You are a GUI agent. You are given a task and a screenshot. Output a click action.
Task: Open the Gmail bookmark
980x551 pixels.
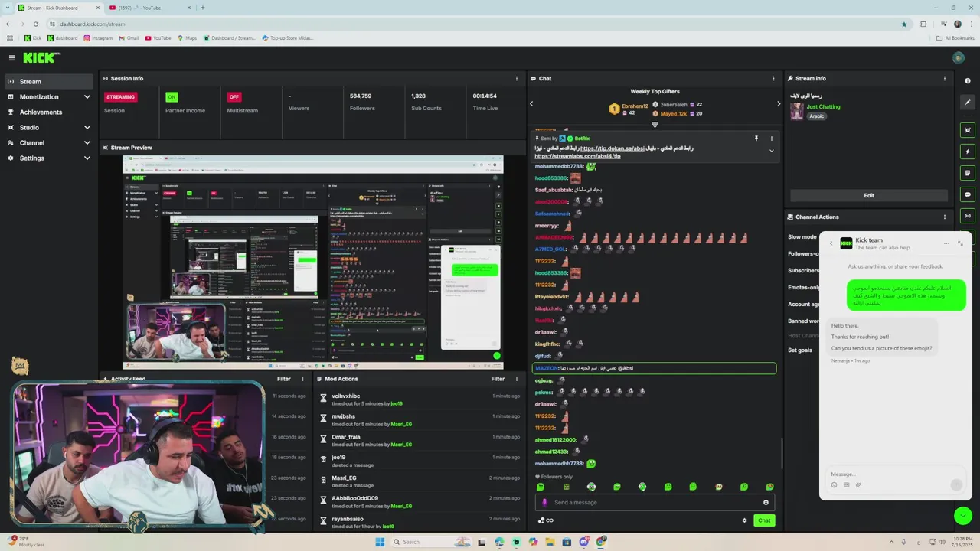point(129,37)
